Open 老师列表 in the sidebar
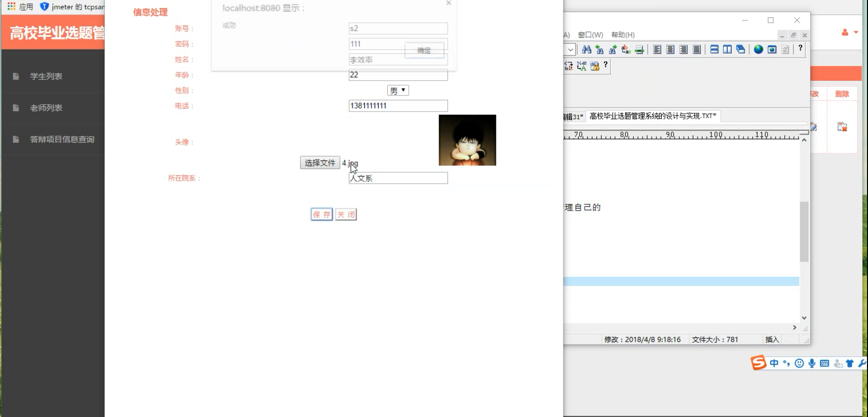Image resolution: width=868 pixels, height=417 pixels. pyautogui.click(x=46, y=108)
